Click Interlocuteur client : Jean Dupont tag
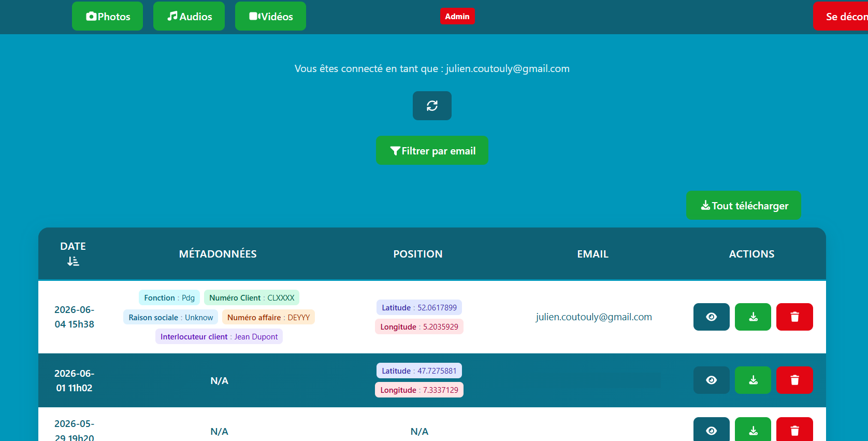This screenshot has height=441, width=868. 219,336
